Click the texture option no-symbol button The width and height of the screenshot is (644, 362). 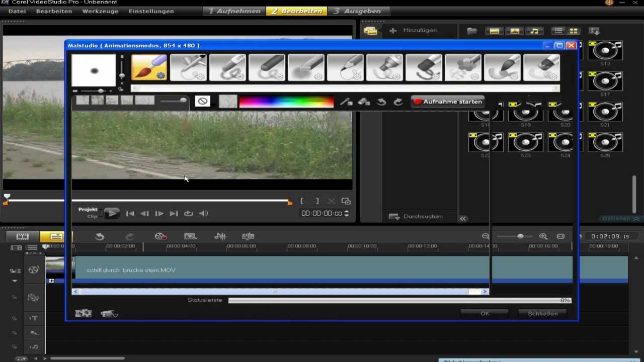203,101
